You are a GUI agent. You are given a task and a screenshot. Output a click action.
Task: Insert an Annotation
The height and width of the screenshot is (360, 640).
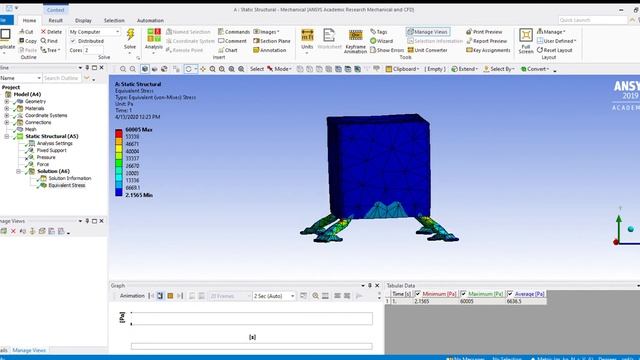(x=269, y=50)
